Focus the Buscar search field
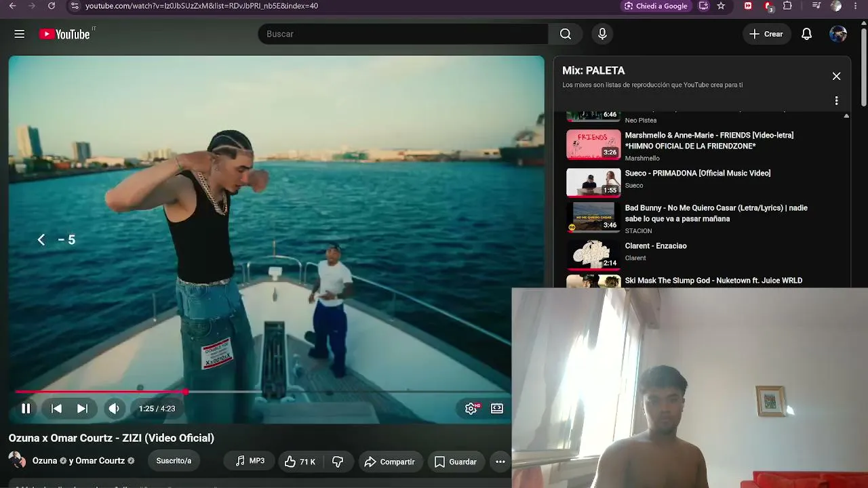Viewport: 868px width, 488px height. pos(403,34)
